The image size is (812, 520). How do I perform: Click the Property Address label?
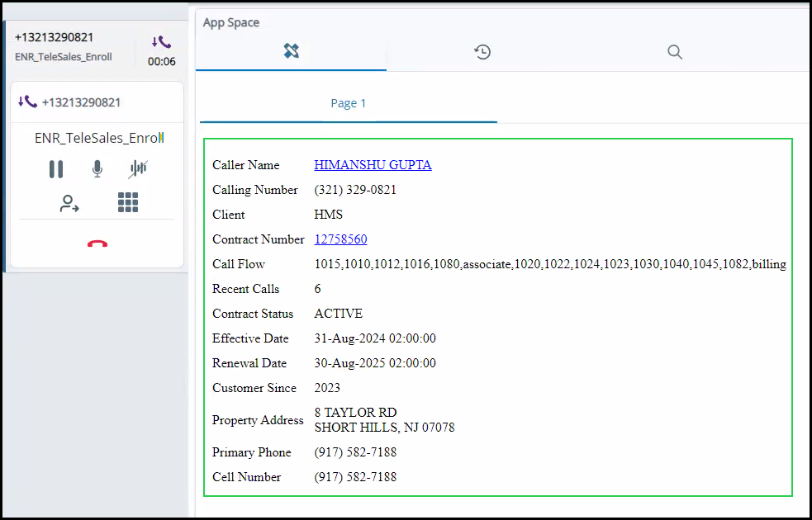click(258, 420)
